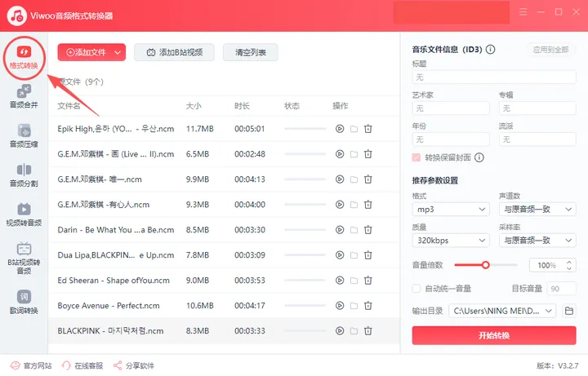Click the 流派 input field
Screen dimensions: 588x376
537,139
